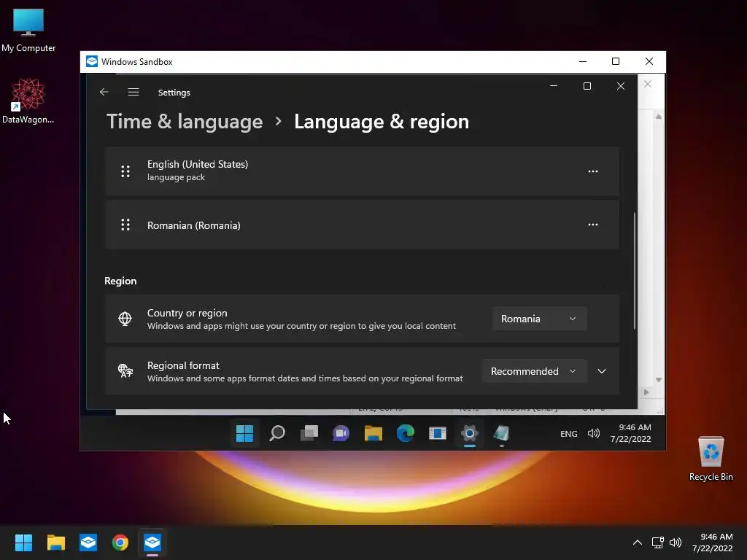Show hidden icons in the host tray
The width and height of the screenshot is (747, 560).
(638, 542)
